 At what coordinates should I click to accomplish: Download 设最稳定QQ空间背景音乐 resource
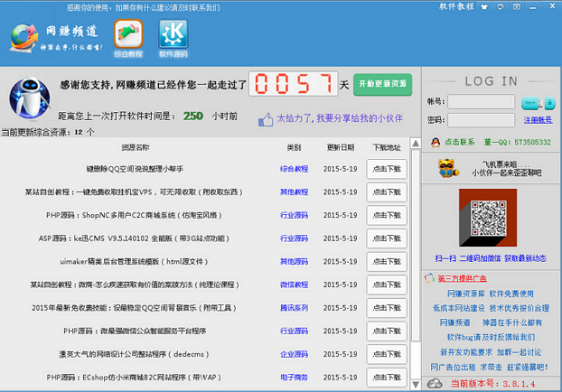coord(387,308)
